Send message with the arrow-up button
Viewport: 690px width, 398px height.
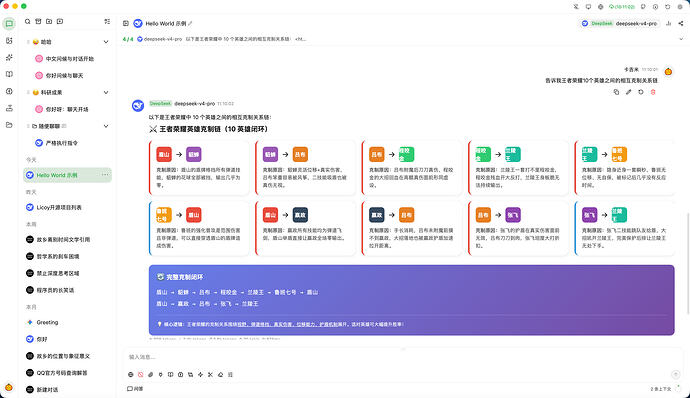[x=675, y=374]
